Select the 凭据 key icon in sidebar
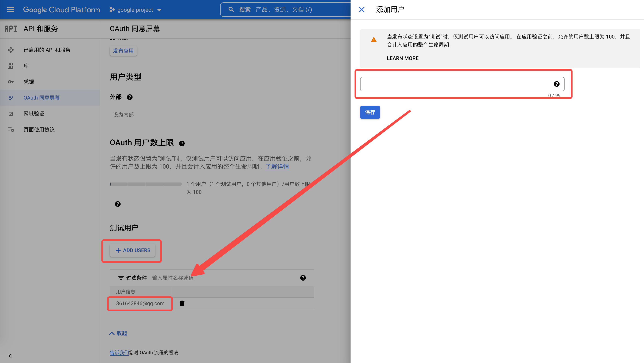Viewport: 644px width, 363px height. click(11, 82)
